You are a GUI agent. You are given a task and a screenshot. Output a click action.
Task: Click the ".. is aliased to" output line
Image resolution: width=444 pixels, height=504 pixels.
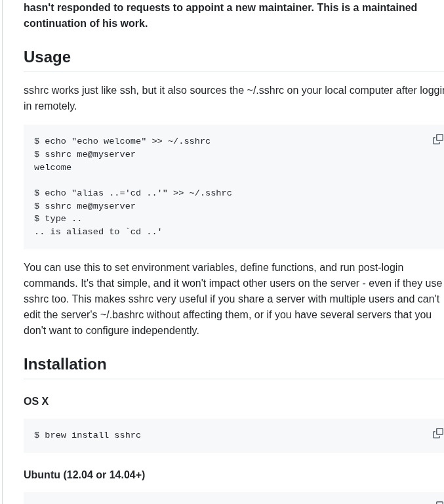pos(98,232)
